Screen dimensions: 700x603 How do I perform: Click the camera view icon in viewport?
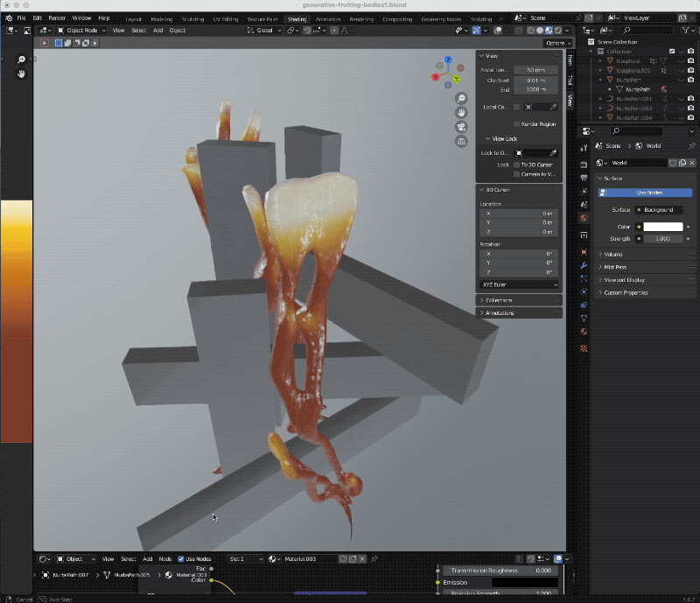(460, 127)
